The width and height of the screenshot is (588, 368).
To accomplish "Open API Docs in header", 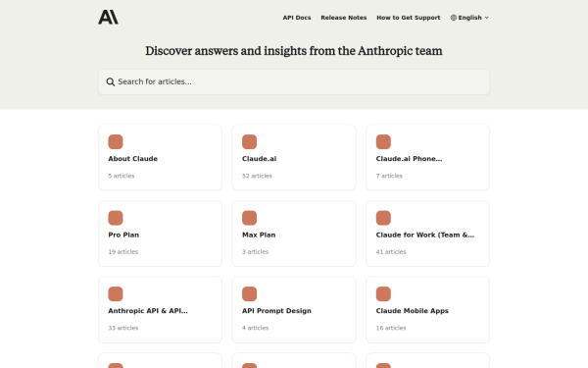I will click(297, 18).
